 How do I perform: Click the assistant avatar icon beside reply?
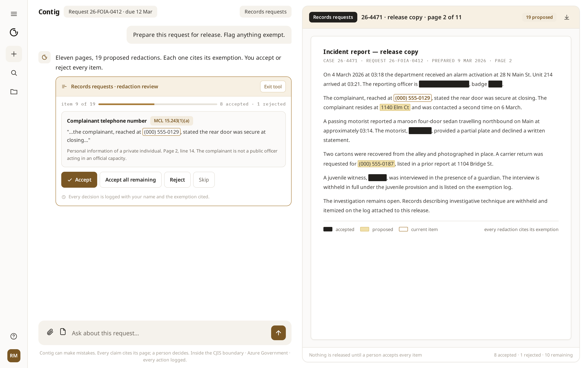click(45, 57)
